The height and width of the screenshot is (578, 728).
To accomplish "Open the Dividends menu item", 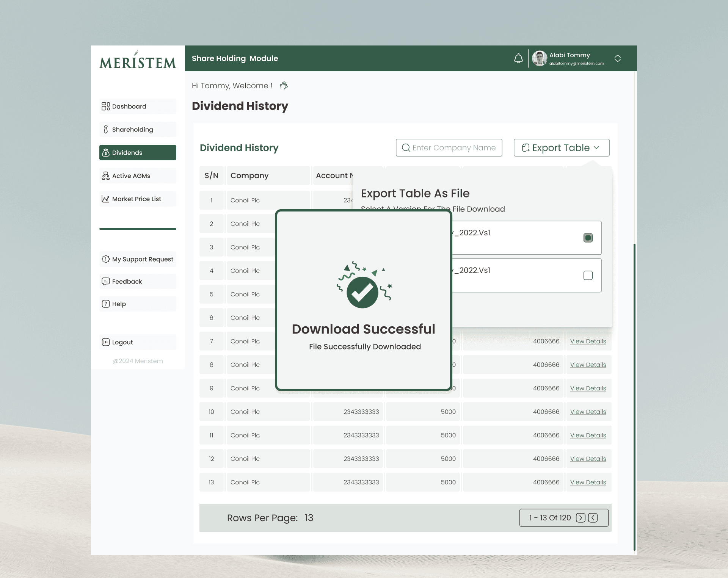I will coord(138,153).
